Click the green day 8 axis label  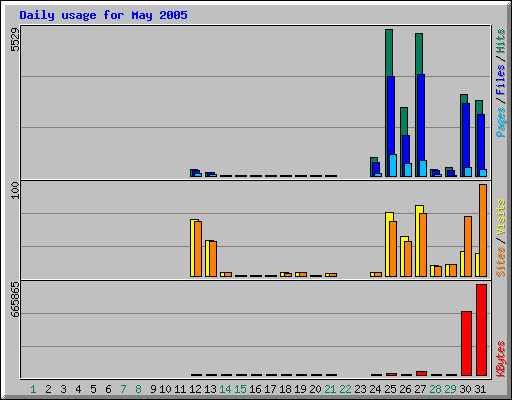[138, 389]
